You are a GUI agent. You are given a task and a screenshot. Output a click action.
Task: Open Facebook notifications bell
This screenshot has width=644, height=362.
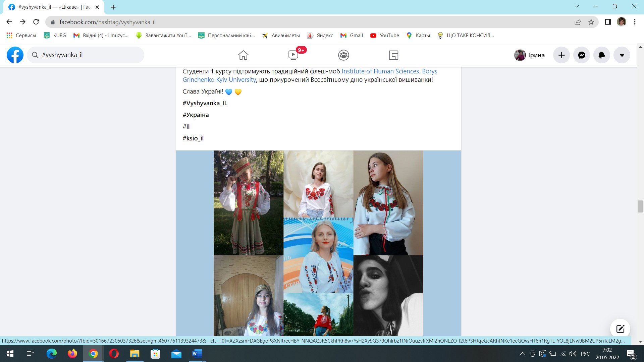(x=602, y=55)
